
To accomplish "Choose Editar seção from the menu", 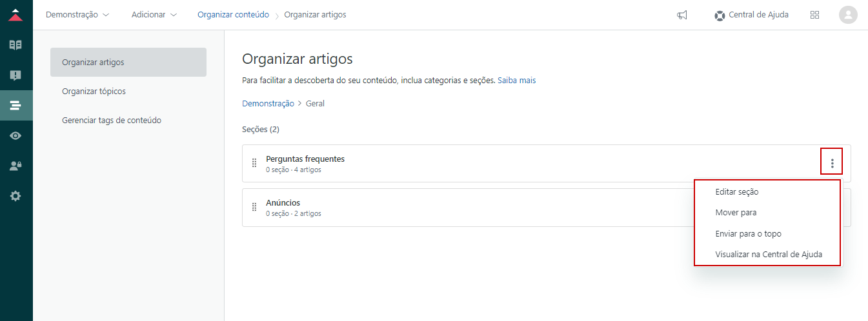I will [737, 191].
